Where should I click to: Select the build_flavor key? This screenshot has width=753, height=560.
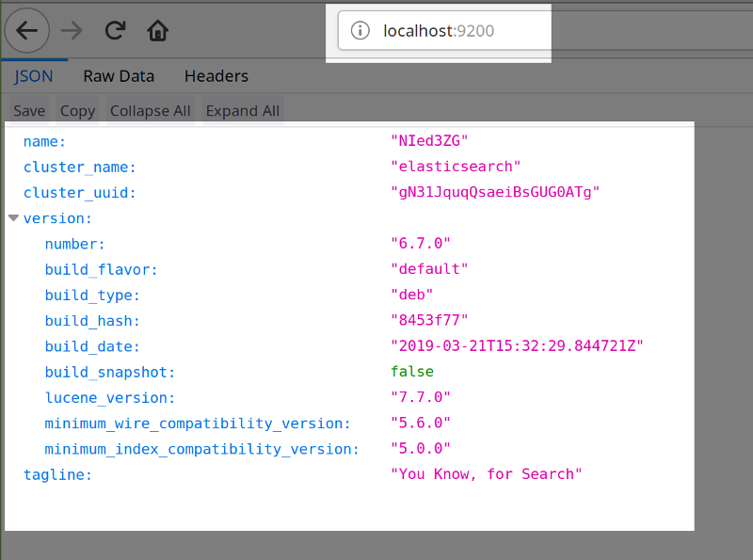tap(101, 269)
